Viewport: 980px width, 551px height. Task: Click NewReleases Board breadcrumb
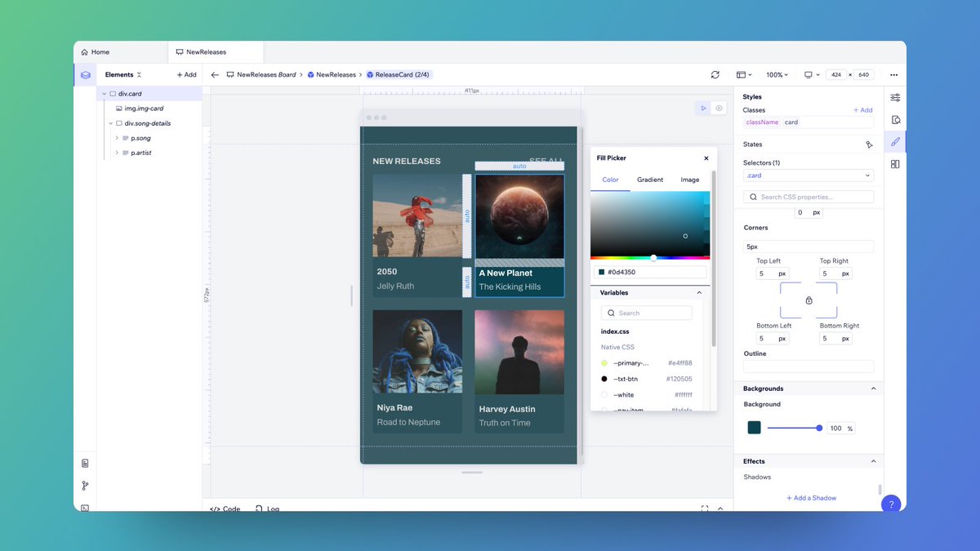point(261,74)
